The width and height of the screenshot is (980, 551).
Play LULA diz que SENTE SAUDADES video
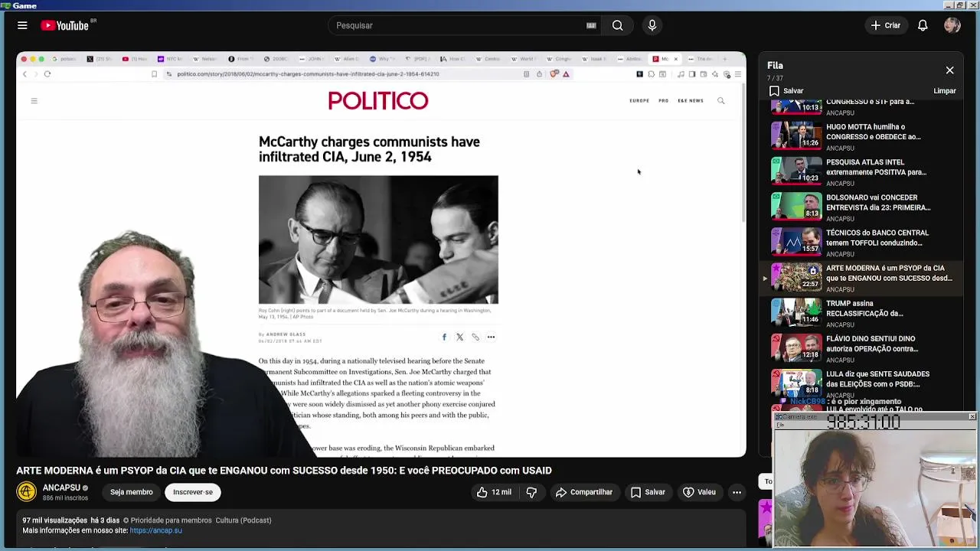(861, 383)
